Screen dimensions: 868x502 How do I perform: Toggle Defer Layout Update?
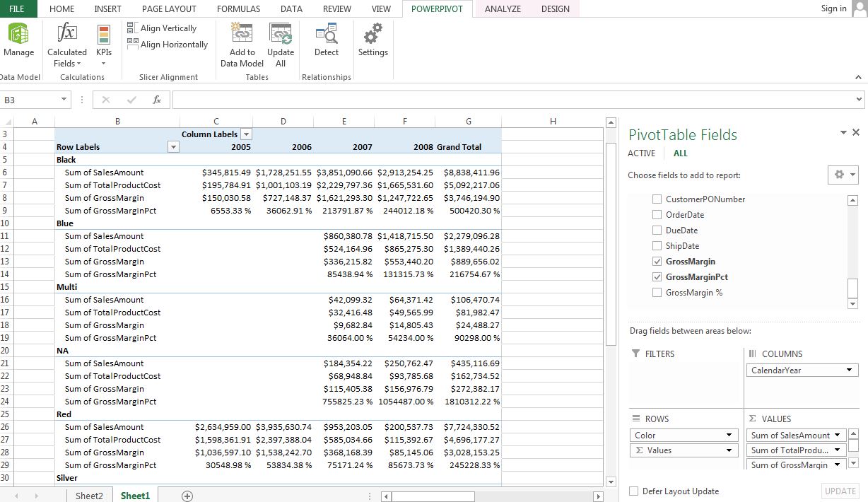tap(633, 491)
